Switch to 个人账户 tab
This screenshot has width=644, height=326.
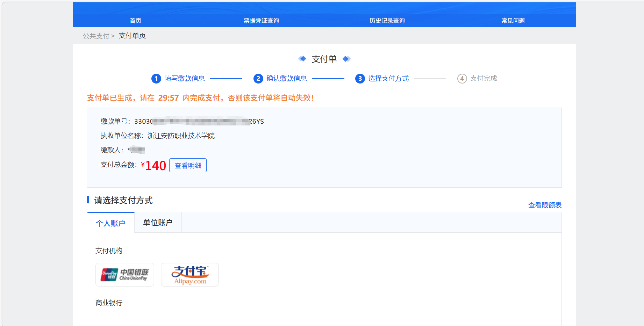tap(110, 223)
